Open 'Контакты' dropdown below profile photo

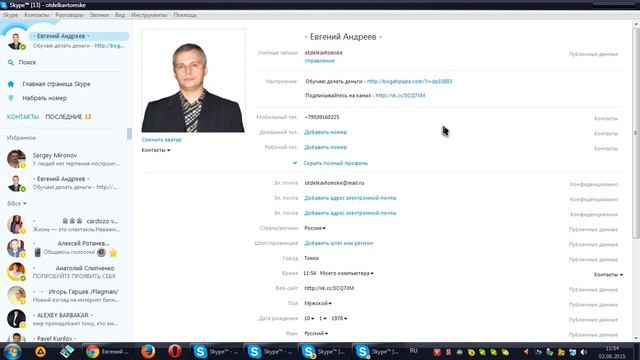tap(156, 150)
